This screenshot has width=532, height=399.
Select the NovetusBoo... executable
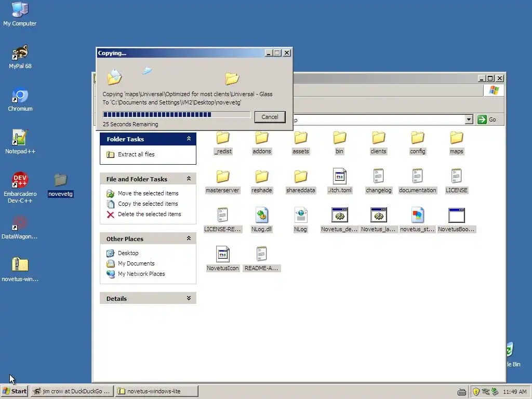[456, 220]
